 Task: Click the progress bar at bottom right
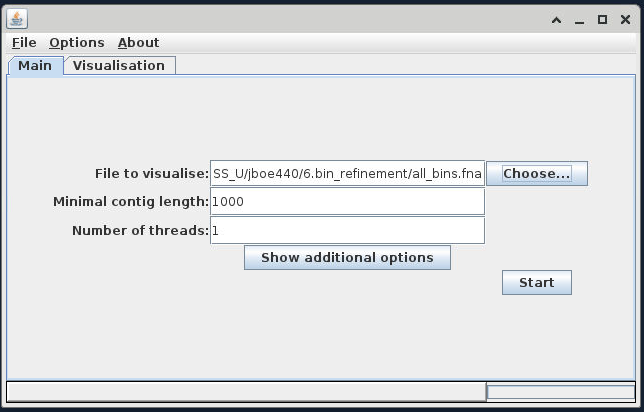coord(560,392)
